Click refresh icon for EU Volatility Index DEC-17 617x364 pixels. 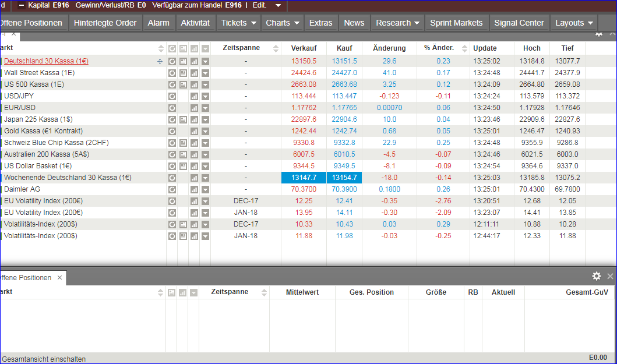click(x=172, y=201)
